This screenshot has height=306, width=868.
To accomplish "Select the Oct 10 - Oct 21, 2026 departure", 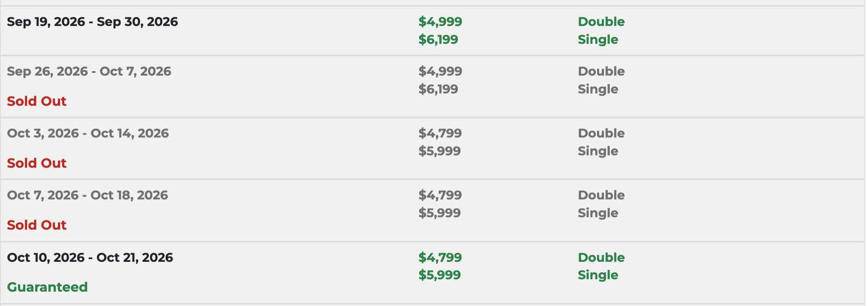I will point(90,258).
